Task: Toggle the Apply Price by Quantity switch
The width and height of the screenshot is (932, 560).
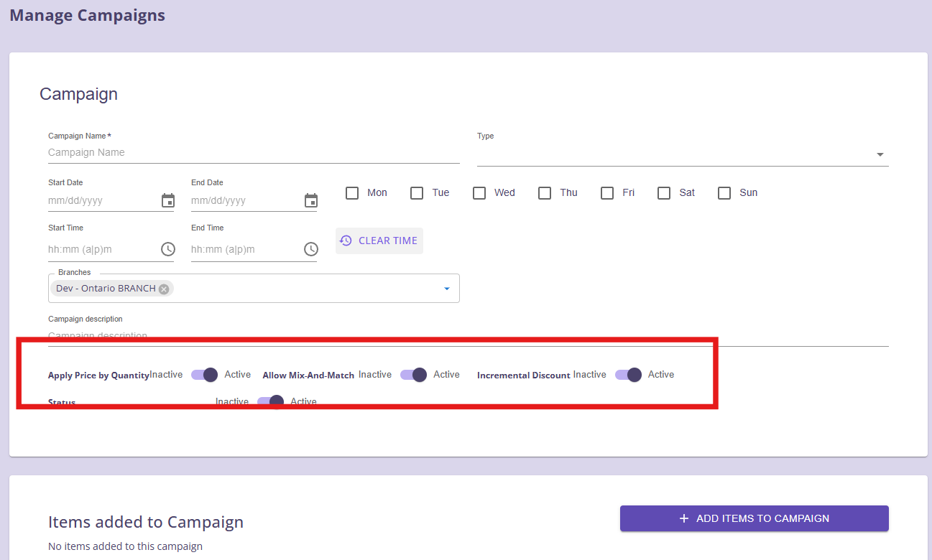Action: click(x=204, y=375)
